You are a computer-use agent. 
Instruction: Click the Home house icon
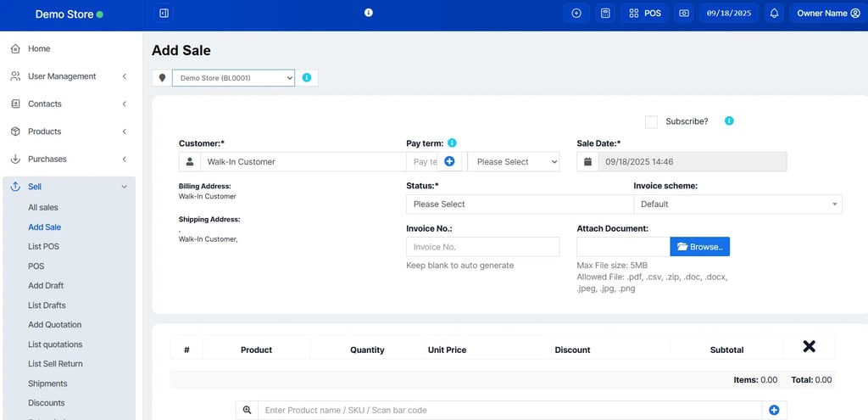pyautogui.click(x=15, y=48)
